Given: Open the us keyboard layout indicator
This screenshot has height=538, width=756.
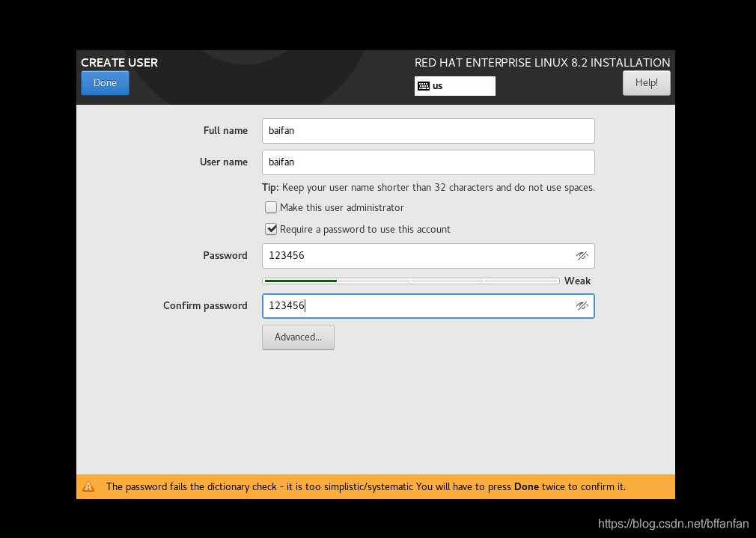Looking at the screenshot, I should tap(454, 86).
